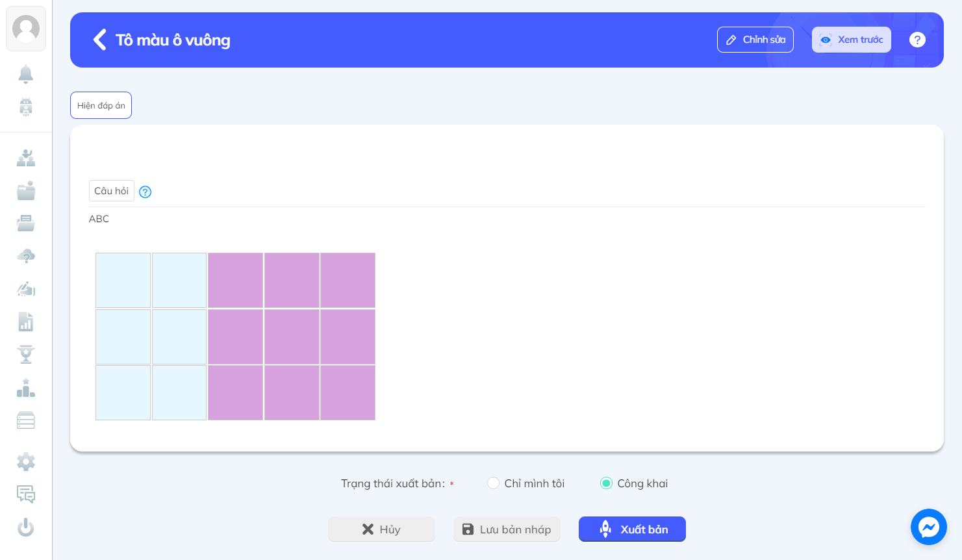Click Hiện đáp án button
The image size is (962, 560).
coord(101,105)
